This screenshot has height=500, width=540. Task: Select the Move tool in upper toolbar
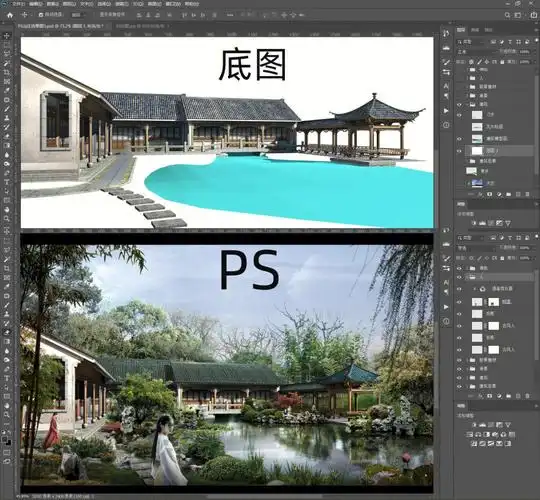click(x=7, y=35)
